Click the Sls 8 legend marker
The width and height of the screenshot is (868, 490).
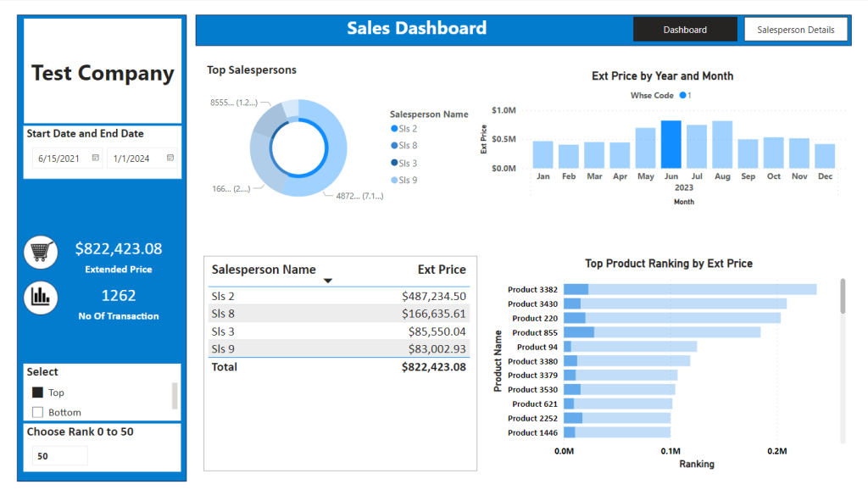(394, 146)
